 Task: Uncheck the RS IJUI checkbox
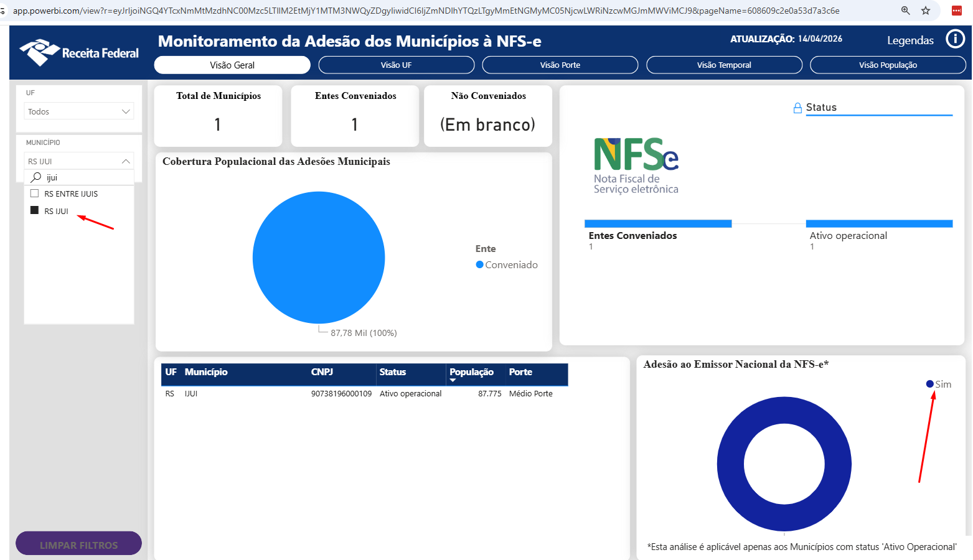[x=35, y=211]
